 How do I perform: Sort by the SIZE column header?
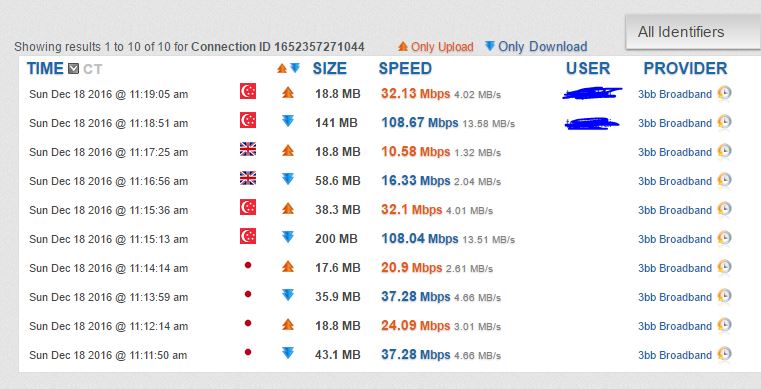(x=330, y=68)
